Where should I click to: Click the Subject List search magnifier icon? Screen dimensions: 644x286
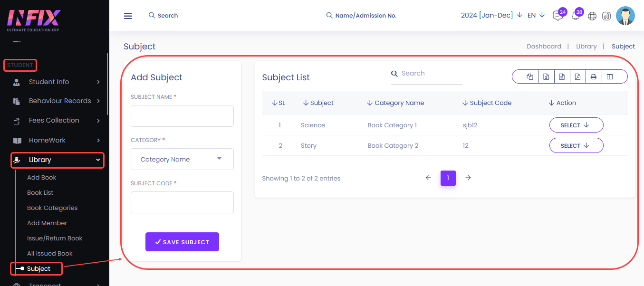394,74
